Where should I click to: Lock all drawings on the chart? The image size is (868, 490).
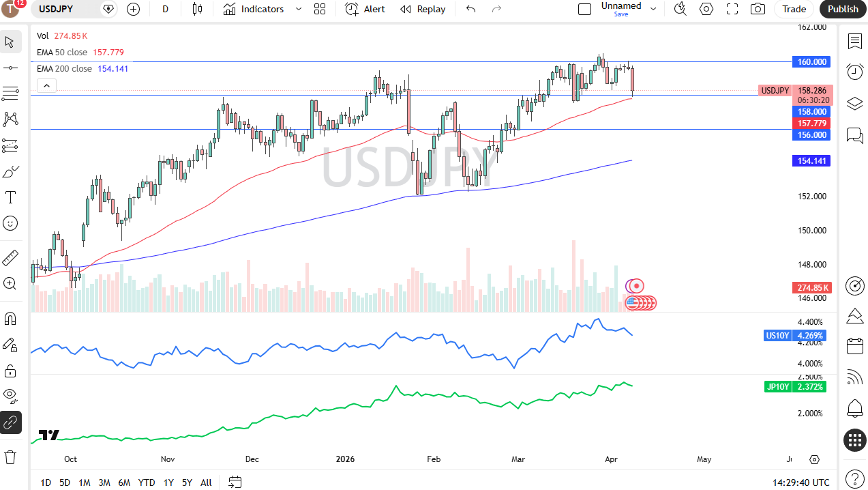[10, 370]
